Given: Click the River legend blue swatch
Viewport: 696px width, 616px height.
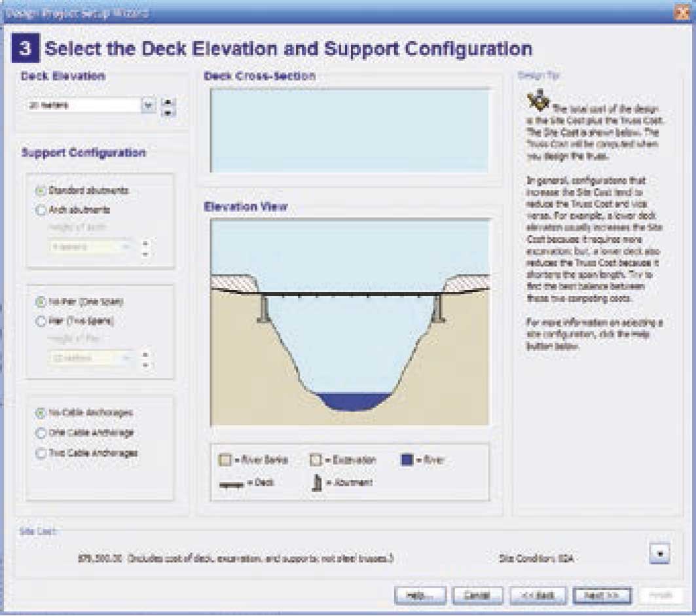Looking at the screenshot, I should (x=407, y=460).
